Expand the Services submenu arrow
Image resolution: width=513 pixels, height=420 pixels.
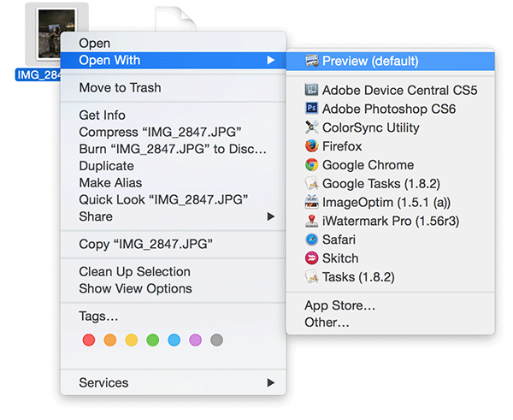tap(270, 382)
